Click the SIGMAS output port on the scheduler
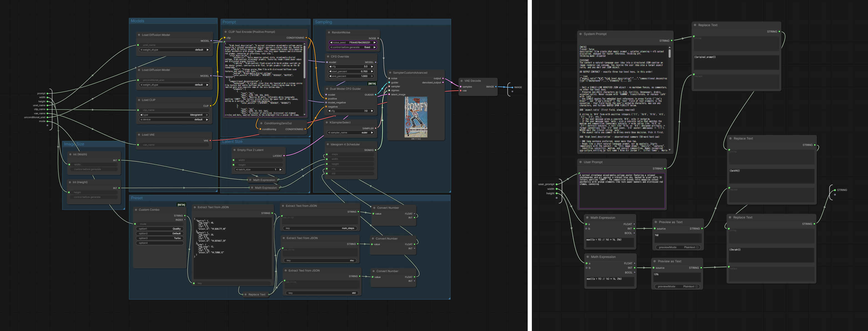The width and height of the screenshot is (868, 331). 376,150
